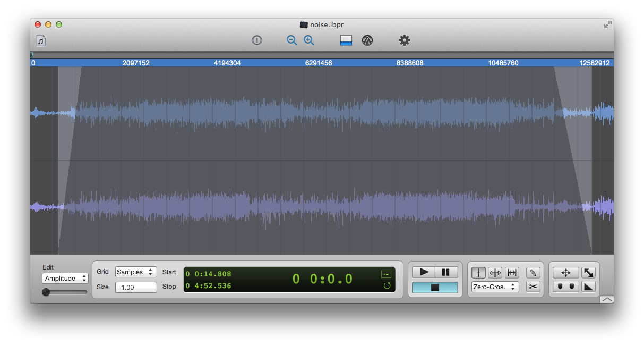The width and height of the screenshot is (644, 345).
Task: Click the audio file icon in the toolbar
Action: pyautogui.click(x=41, y=40)
